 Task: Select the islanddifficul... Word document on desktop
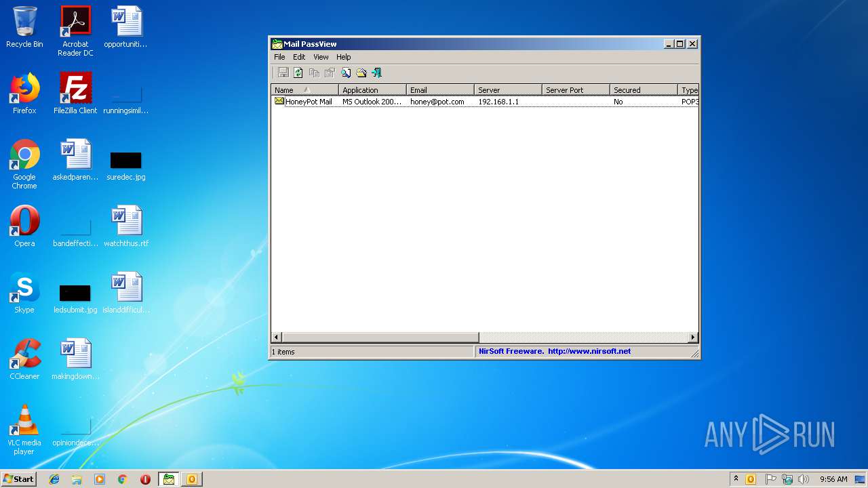point(126,293)
